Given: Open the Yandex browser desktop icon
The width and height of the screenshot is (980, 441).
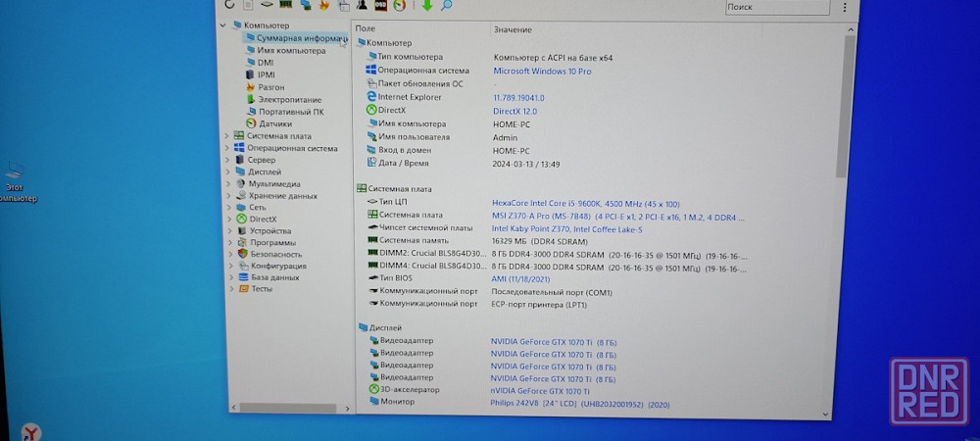Looking at the screenshot, I should point(30,431).
